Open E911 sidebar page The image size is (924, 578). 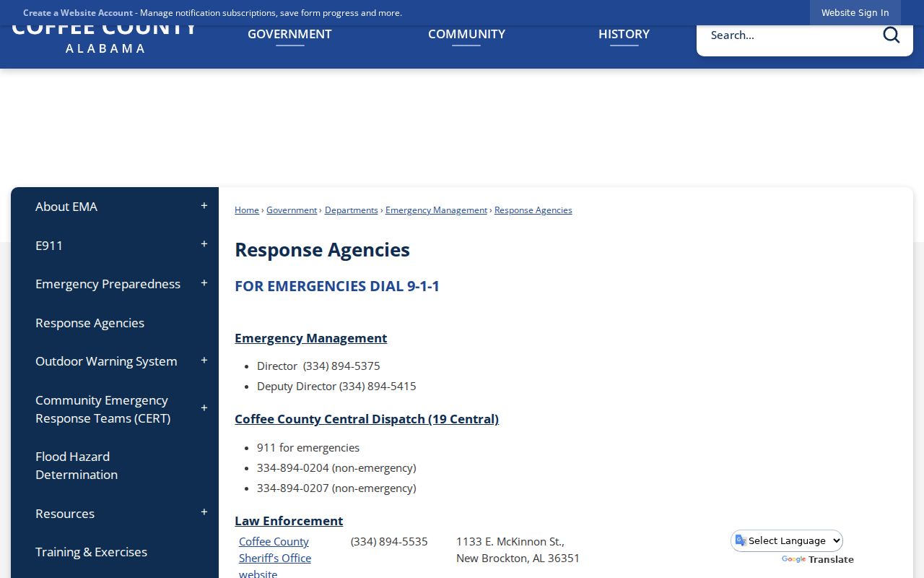[x=49, y=246]
